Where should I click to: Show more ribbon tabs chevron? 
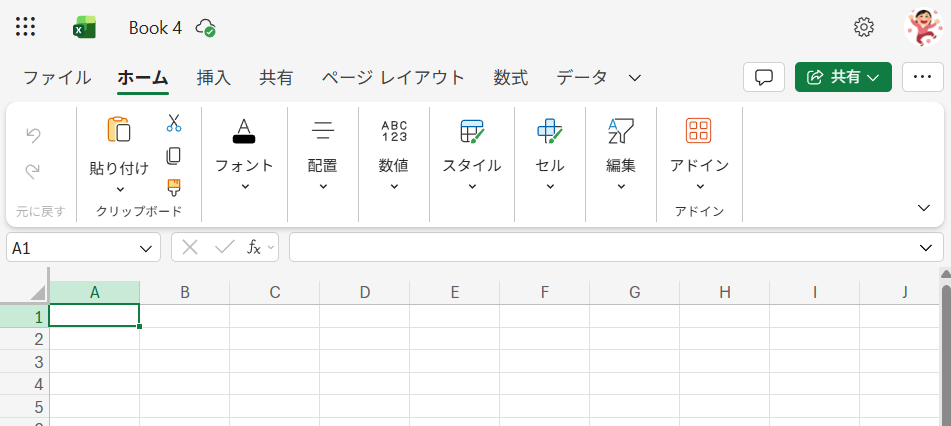(x=634, y=78)
